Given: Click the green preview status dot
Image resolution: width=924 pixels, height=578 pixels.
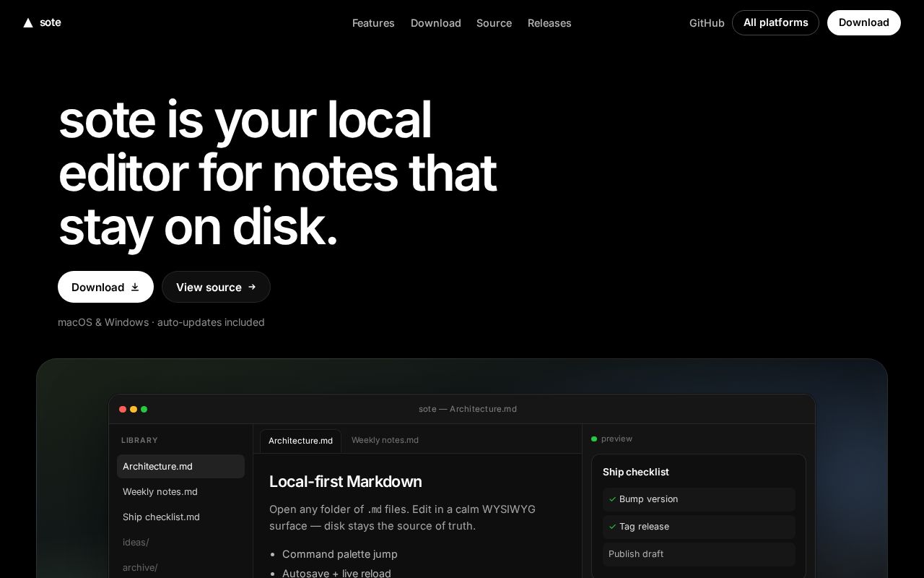Looking at the screenshot, I should (x=594, y=439).
